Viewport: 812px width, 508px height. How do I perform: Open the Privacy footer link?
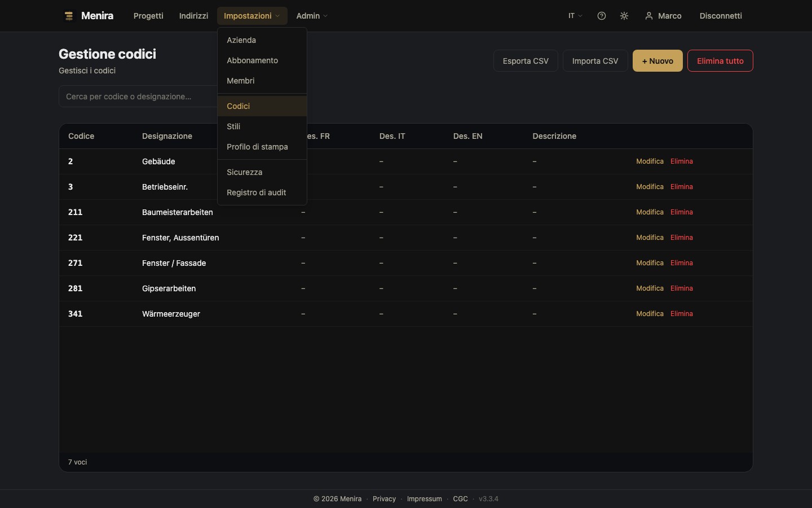tap(384, 499)
